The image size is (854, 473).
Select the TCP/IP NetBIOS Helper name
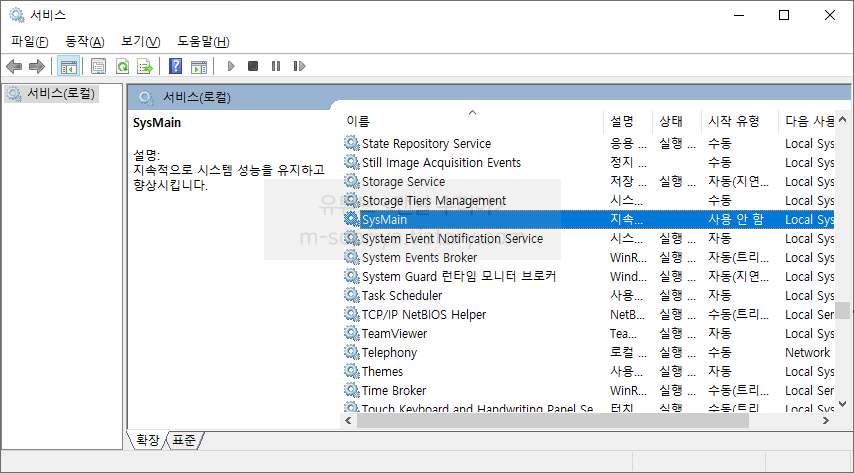pos(424,314)
